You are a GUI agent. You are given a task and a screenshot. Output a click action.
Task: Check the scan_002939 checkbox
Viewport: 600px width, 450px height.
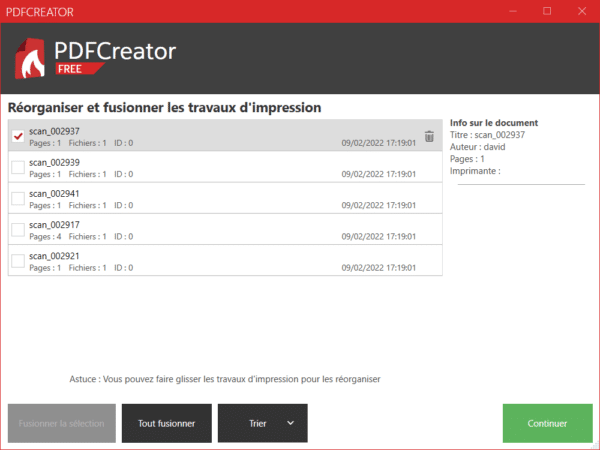coord(18,167)
